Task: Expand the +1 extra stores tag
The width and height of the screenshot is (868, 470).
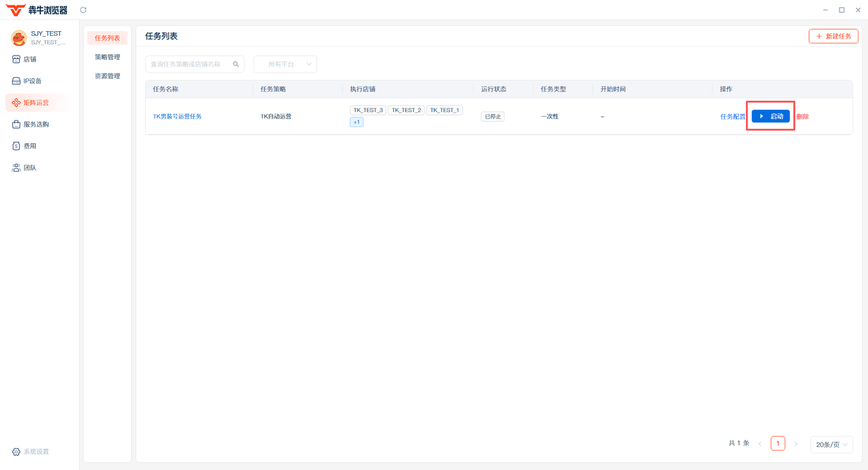Action: (x=357, y=122)
